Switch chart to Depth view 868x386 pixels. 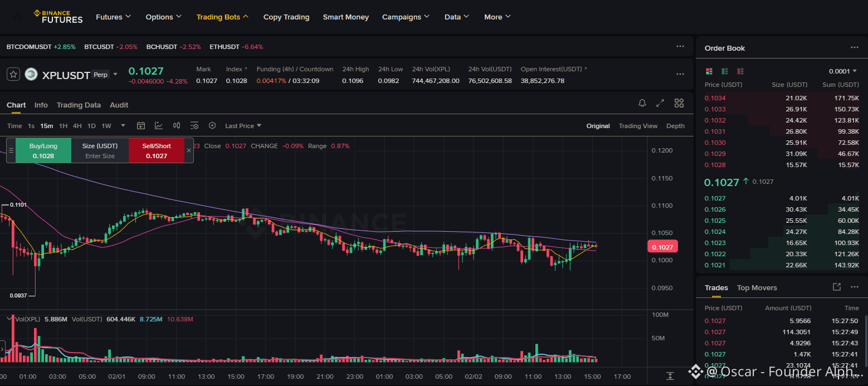pos(675,126)
